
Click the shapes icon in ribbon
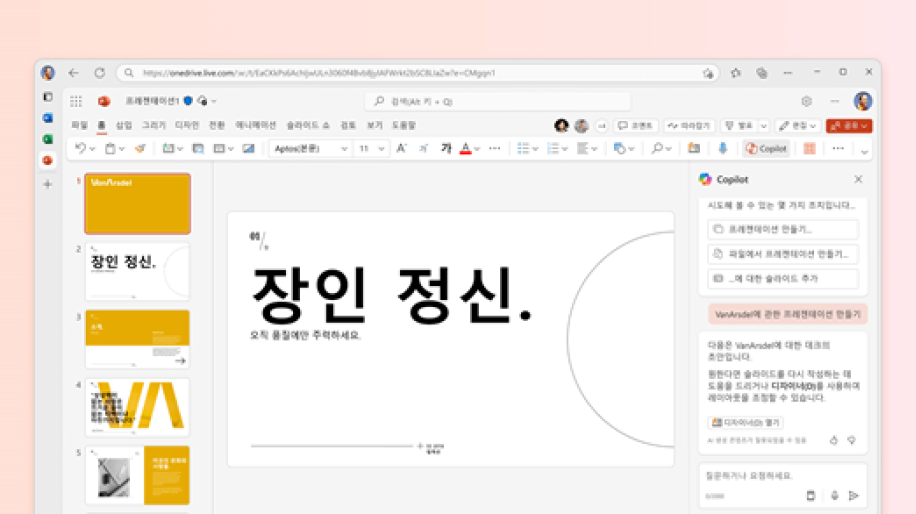(620, 148)
